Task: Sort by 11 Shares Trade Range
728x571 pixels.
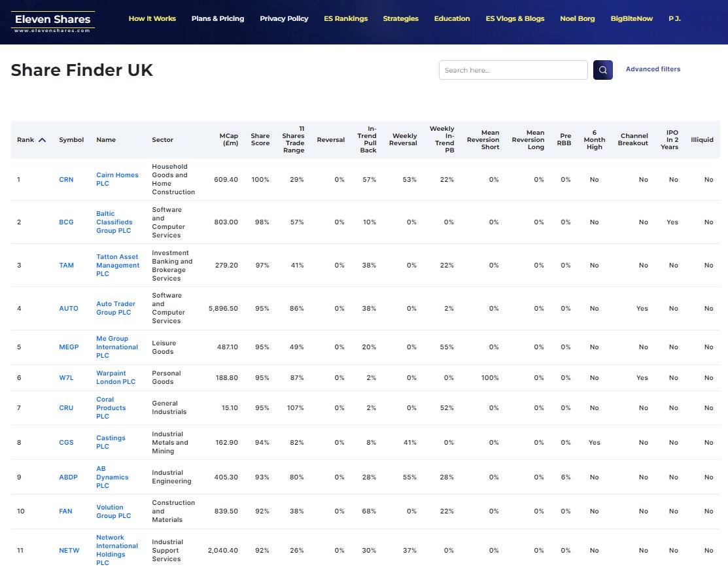Action: [x=294, y=139]
